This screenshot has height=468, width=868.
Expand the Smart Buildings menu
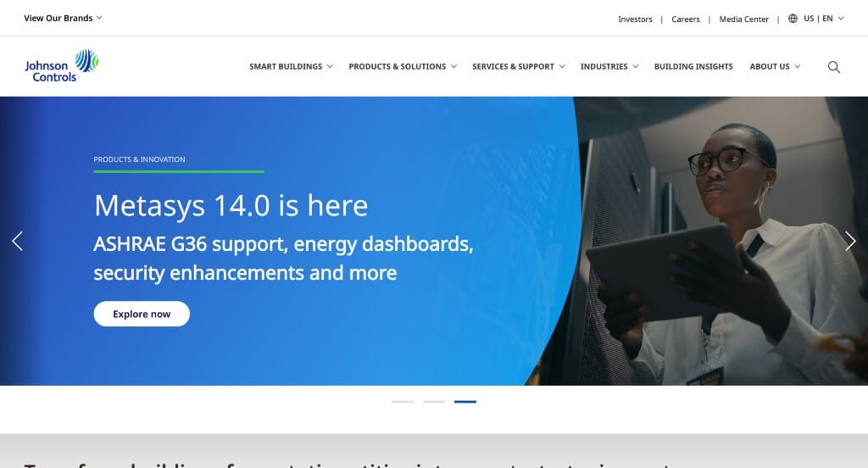[291, 66]
